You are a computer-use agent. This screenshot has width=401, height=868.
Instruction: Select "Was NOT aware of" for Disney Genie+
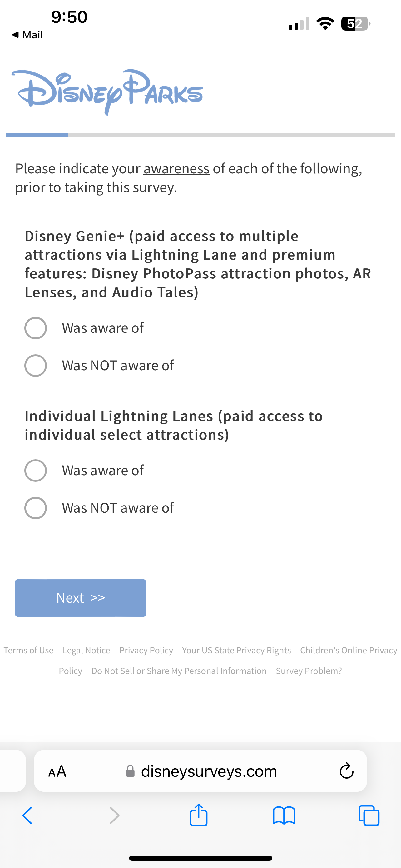(36, 365)
